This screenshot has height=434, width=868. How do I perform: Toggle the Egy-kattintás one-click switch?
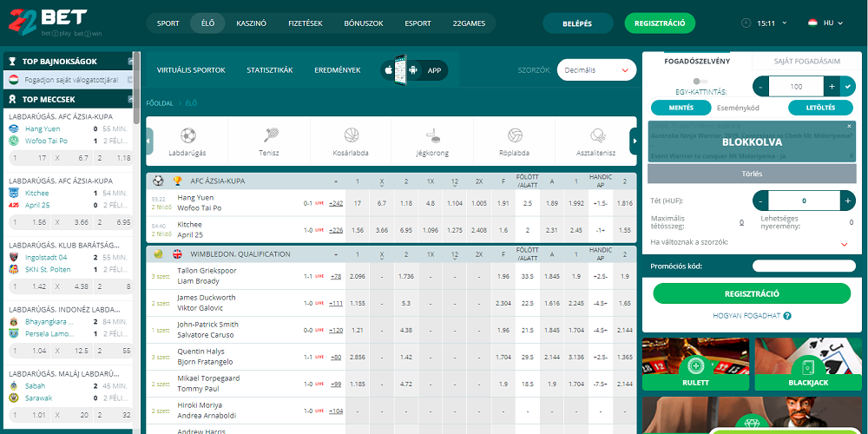click(x=699, y=81)
